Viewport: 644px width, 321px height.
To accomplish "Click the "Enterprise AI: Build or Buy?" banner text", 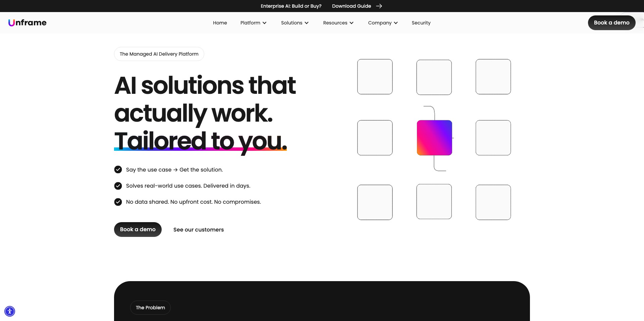I will click(x=291, y=6).
